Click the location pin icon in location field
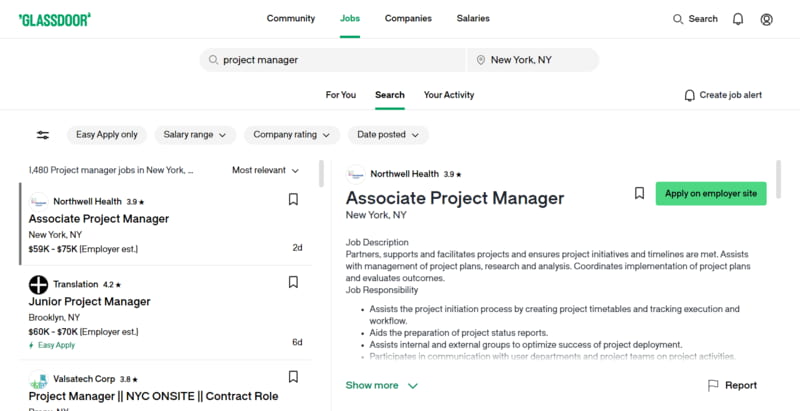Screen dimensions: 800x411 [480, 60]
